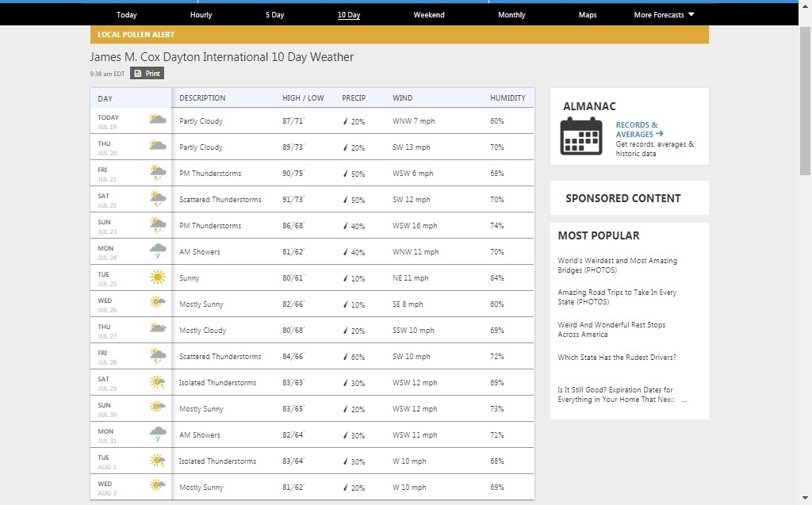Image resolution: width=812 pixels, height=505 pixels.
Task: Click Monday Jul 24 showers icon
Action: pos(157,251)
